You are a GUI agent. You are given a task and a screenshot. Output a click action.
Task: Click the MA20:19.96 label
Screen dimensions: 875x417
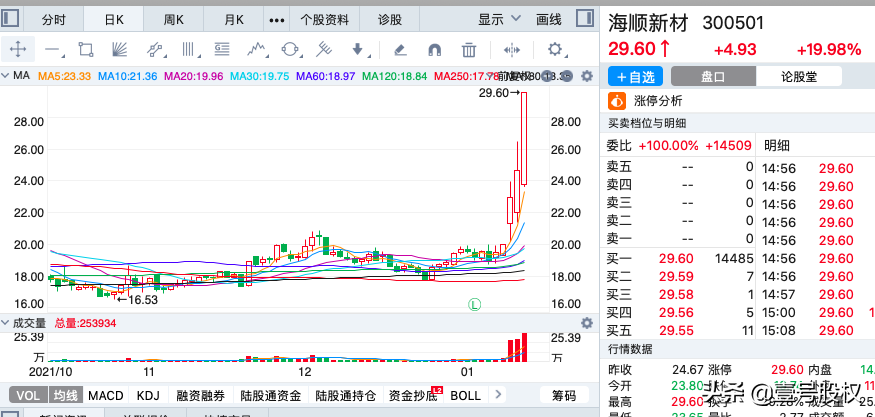[194, 76]
